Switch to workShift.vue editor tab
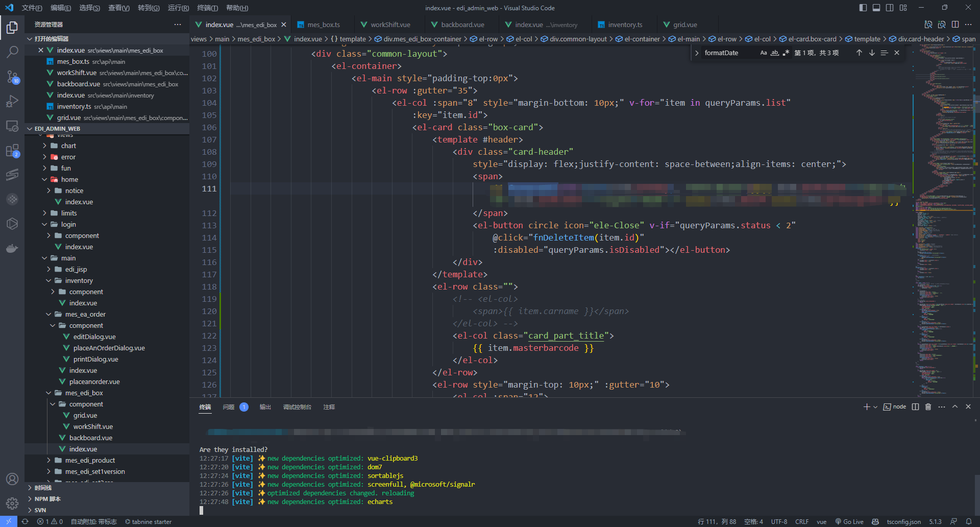The height and width of the screenshot is (527, 980). tap(390, 25)
